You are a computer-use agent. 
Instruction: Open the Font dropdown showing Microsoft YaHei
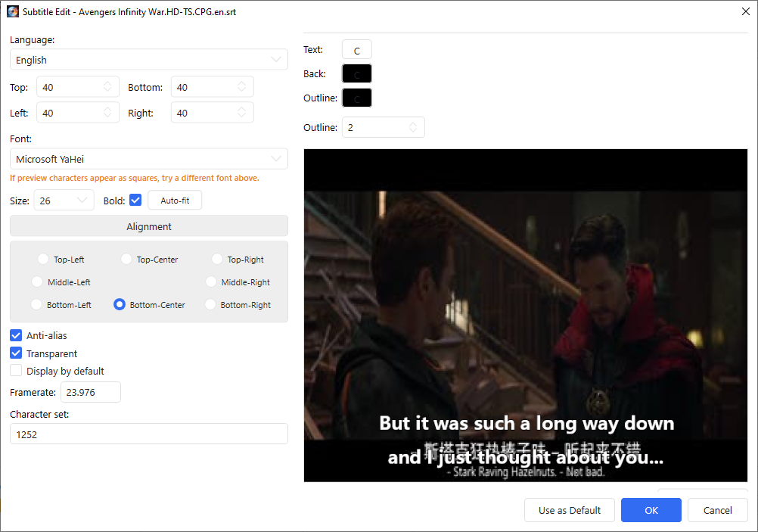(x=148, y=159)
